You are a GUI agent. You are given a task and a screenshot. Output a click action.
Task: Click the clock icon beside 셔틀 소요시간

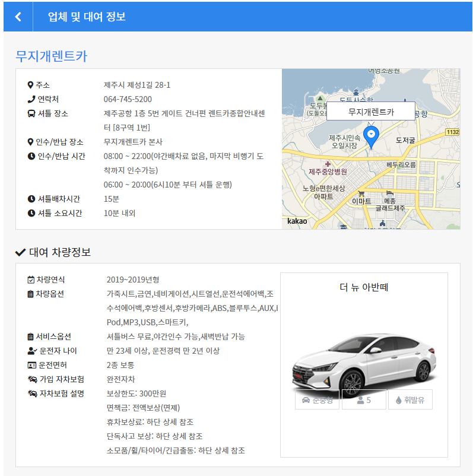(31, 214)
